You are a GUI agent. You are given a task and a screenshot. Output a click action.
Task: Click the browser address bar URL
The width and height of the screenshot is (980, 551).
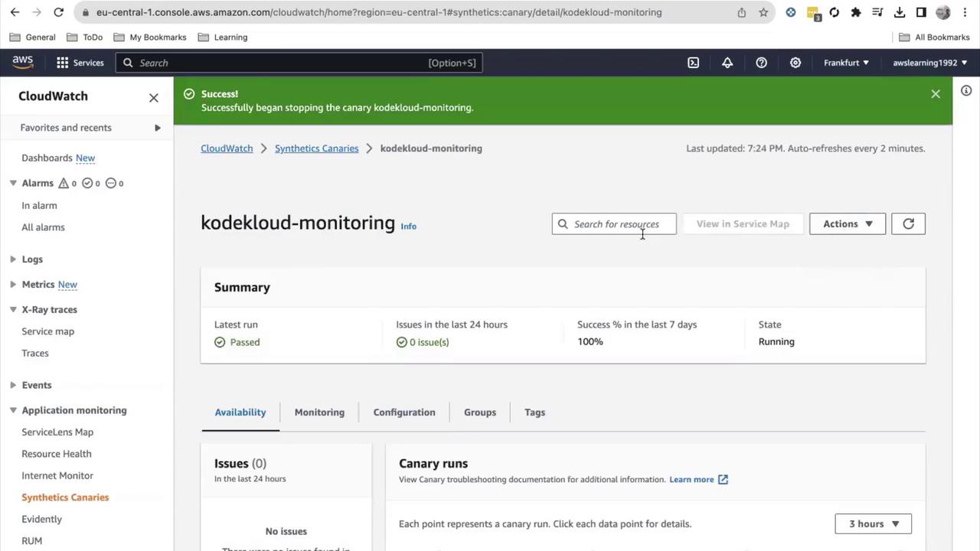379,12
